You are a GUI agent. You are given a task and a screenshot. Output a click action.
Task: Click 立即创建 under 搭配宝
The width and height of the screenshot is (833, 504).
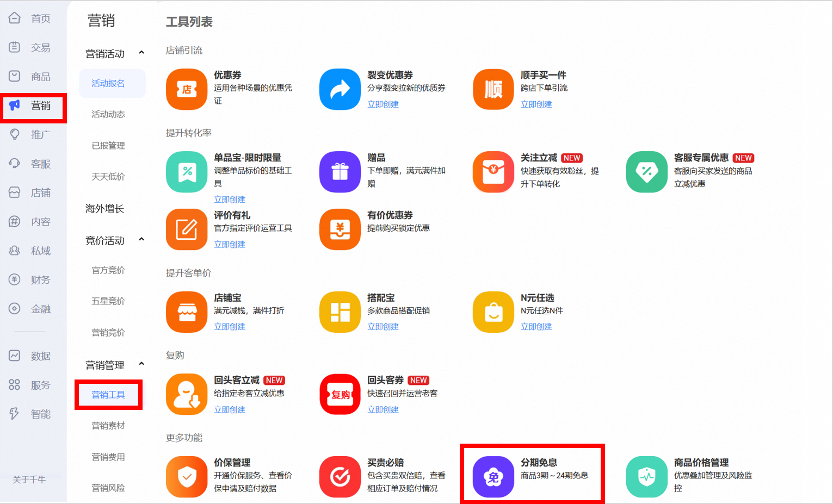pyautogui.click(x=383, y=327)
